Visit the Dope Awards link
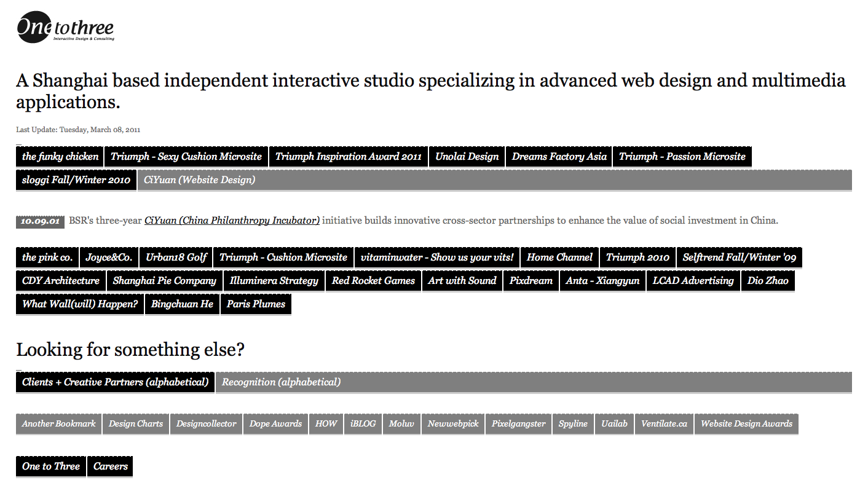The image size is (868, 488). click(276, 424)
